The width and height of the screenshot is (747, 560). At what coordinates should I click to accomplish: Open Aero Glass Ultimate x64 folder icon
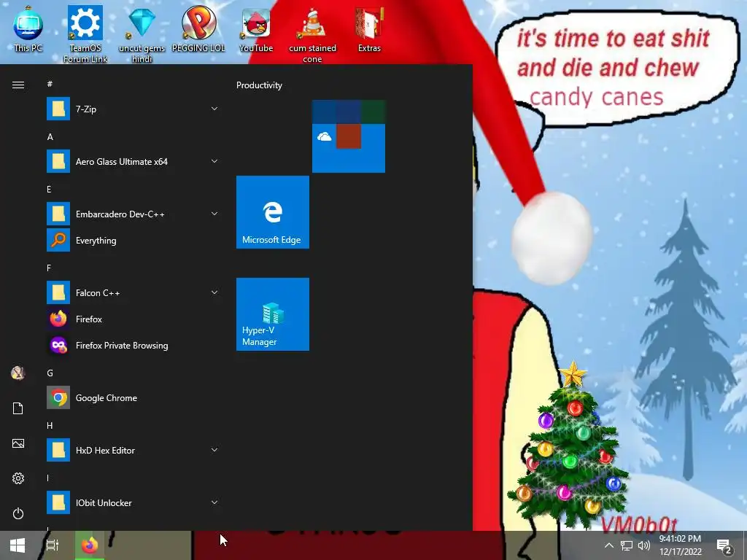(58, 161)
